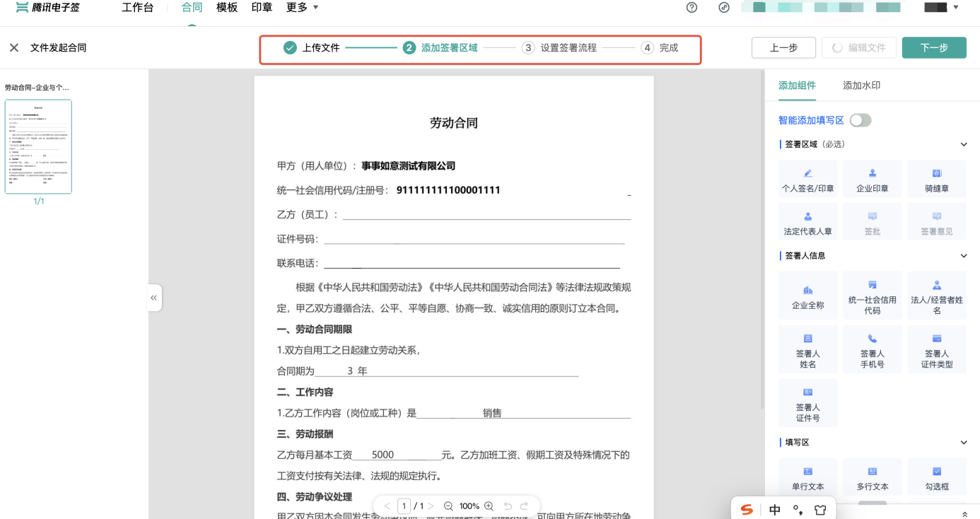The image size is (980, 519).
Task: Open the 模板 menu
Action: [x=227, y=8]
